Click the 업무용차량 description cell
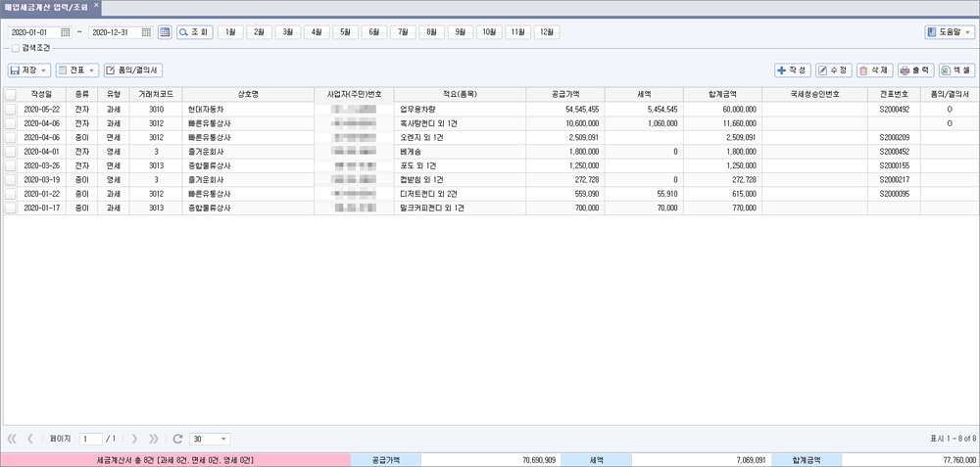 click(x=460, y=110)
